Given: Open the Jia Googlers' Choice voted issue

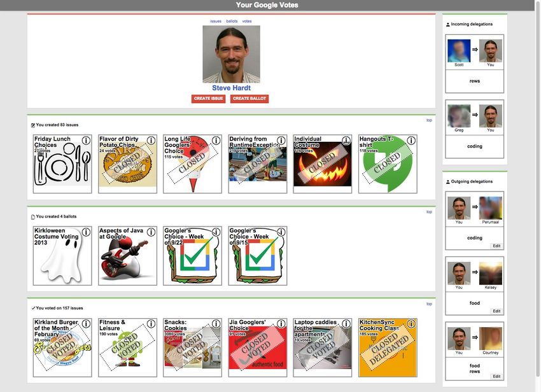Looking at the screenshot, I should point(258,347).
